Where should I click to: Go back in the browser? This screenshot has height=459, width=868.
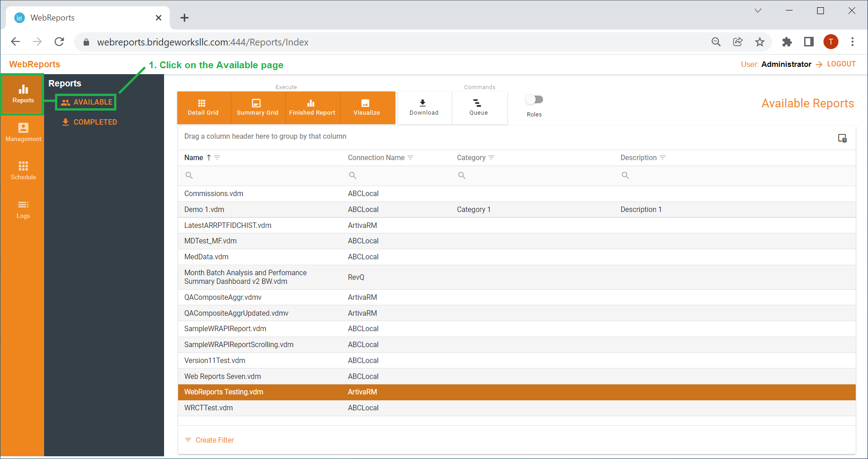(x=15, y=42)
